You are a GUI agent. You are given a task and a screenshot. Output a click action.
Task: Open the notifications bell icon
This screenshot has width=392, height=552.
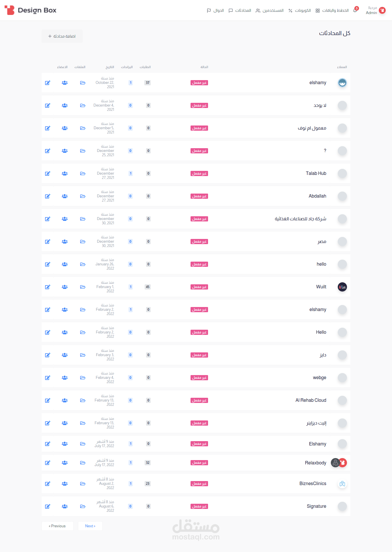[355, 10]
